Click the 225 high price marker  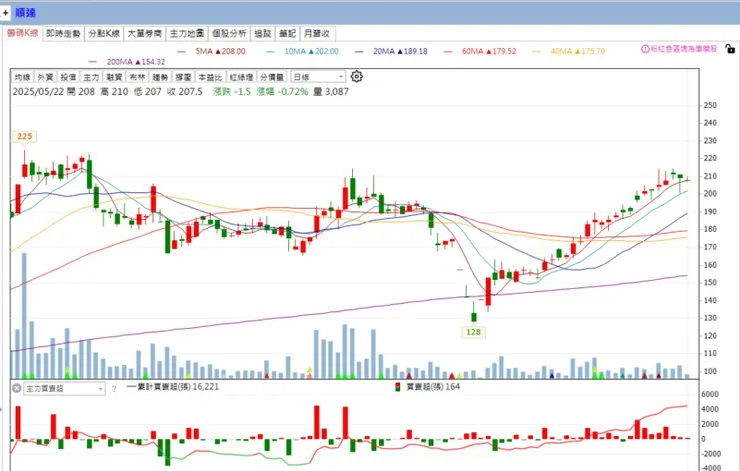pyautogui.click(x=25, y=136)
